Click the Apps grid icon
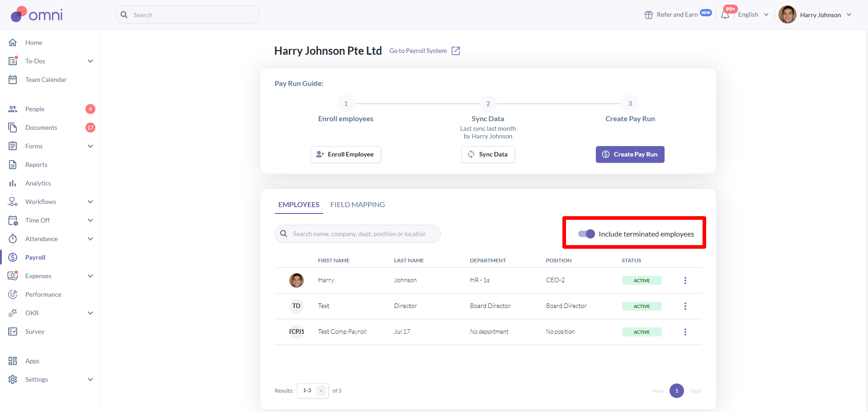This screenshot has width=868, height=412. click(13, 361)
